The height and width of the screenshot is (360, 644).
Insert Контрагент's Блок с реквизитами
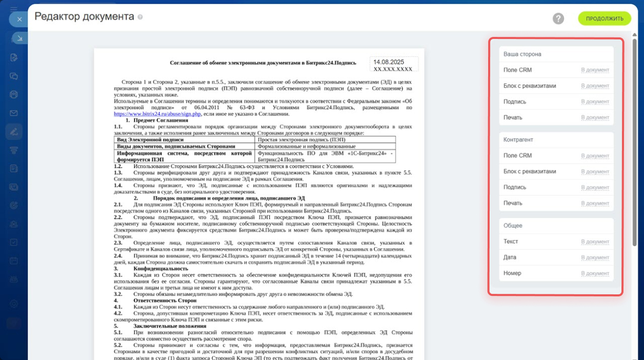(x=595, y=172)
